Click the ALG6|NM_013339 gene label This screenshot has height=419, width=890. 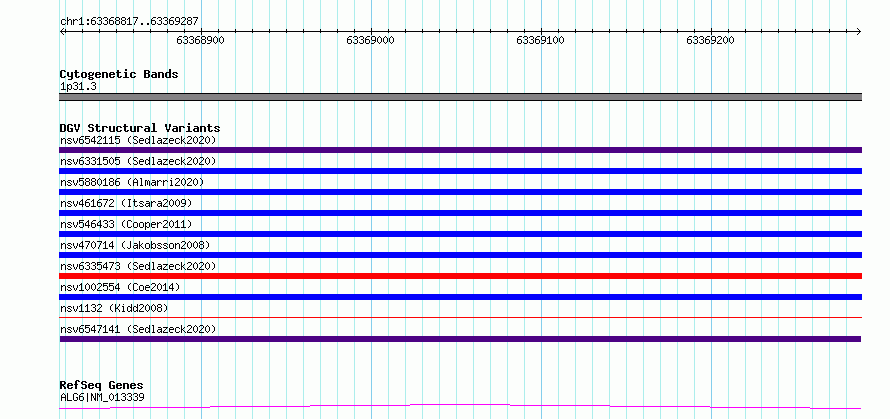pyautogui.click(x=102, y=397)
